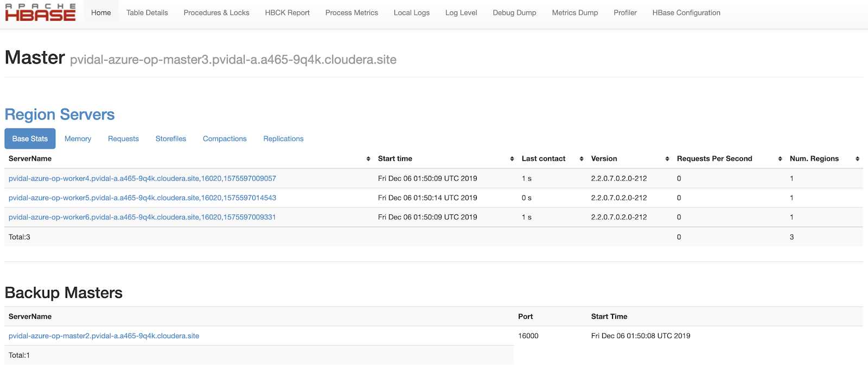This screenshot has height=382, width=868.
Task: Show the Compactions tab
Action: point(225,139)
